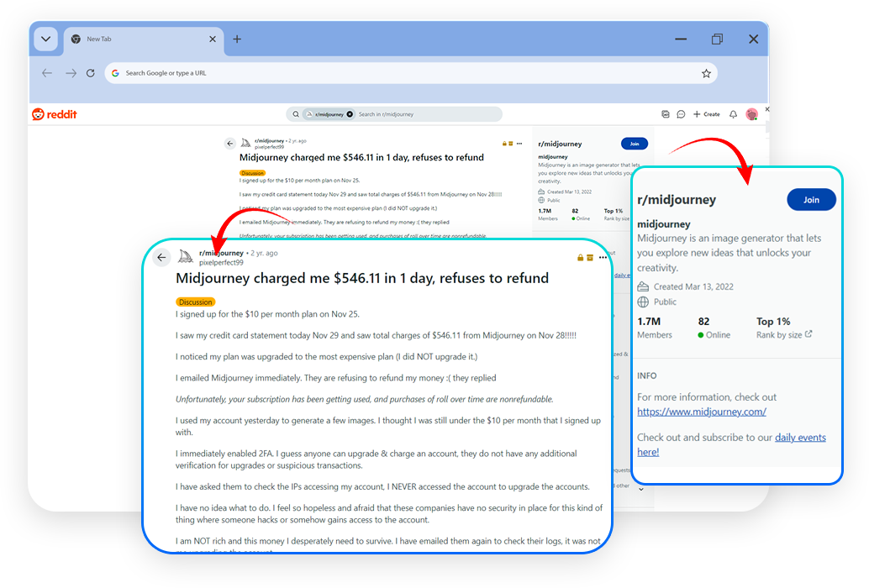
Task: Go to Reddit home via the reddit logo
Action: (55, 114)
